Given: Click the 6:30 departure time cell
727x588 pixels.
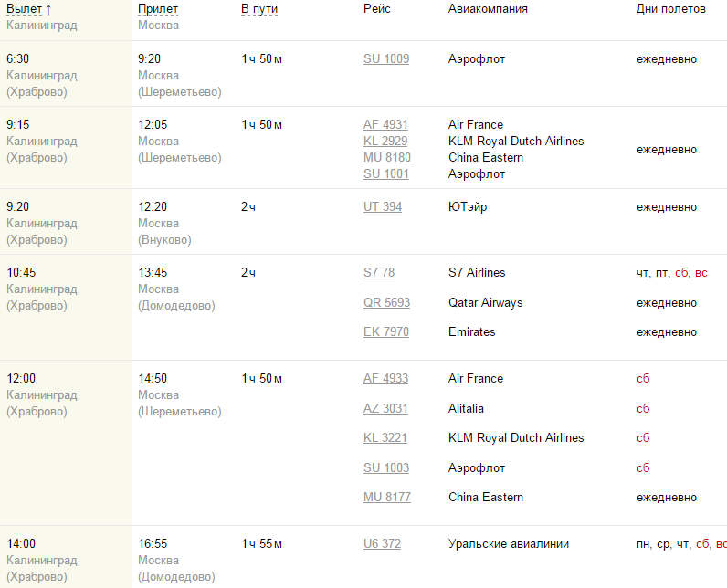Looking at the screenshot, I should tap(17, 59).
